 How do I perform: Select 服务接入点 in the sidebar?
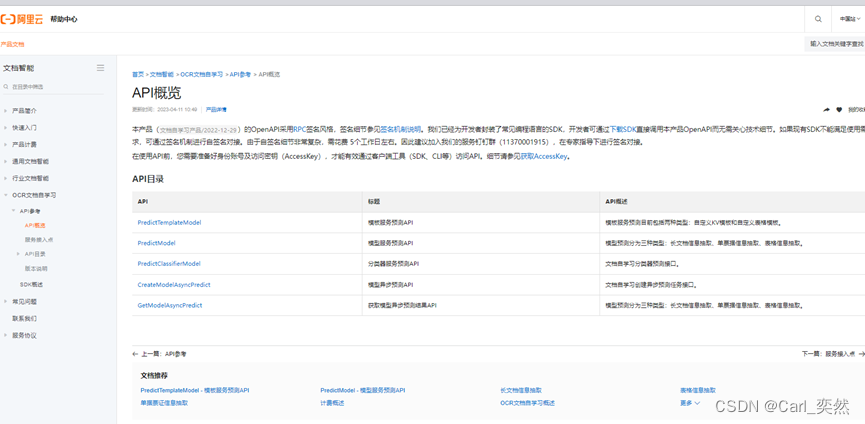39,240
